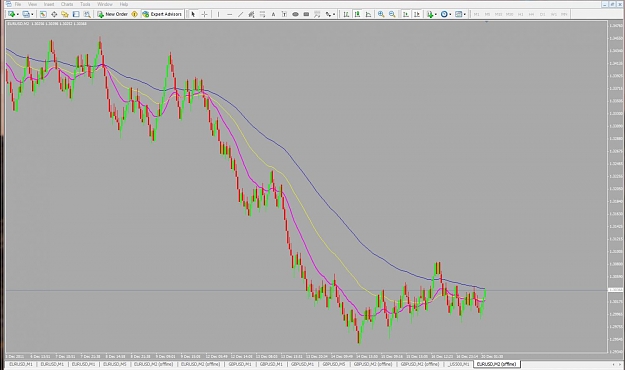Select the text "A" tool
This screenshot has height=370, width=625.
coord(273,14)
